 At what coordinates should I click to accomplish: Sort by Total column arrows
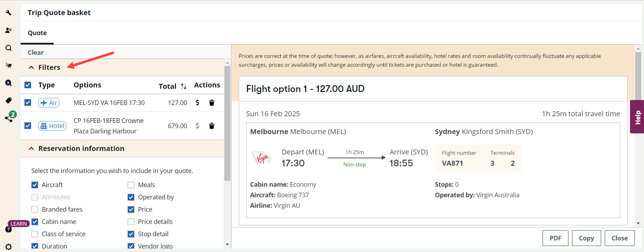point(184,86)
